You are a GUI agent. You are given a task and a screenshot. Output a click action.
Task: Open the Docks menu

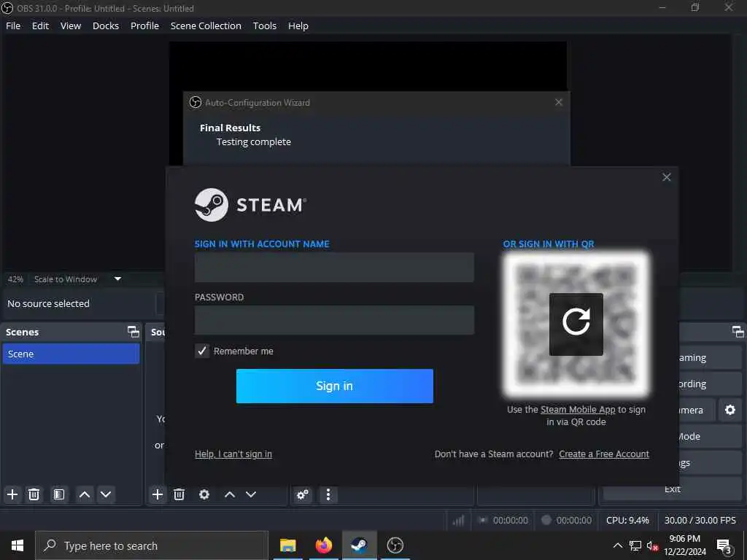[106, 26]
